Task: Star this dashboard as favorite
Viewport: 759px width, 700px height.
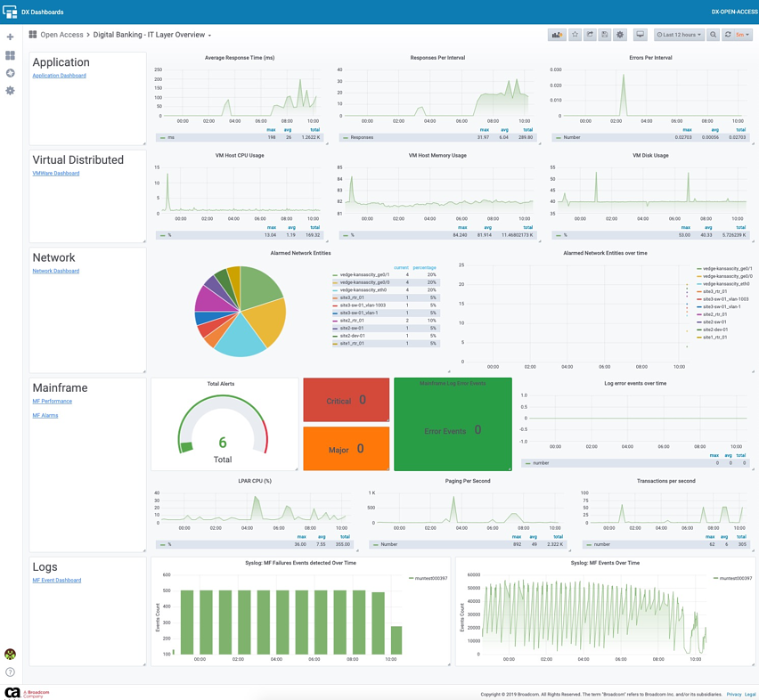Action: [x=575, y=35]
